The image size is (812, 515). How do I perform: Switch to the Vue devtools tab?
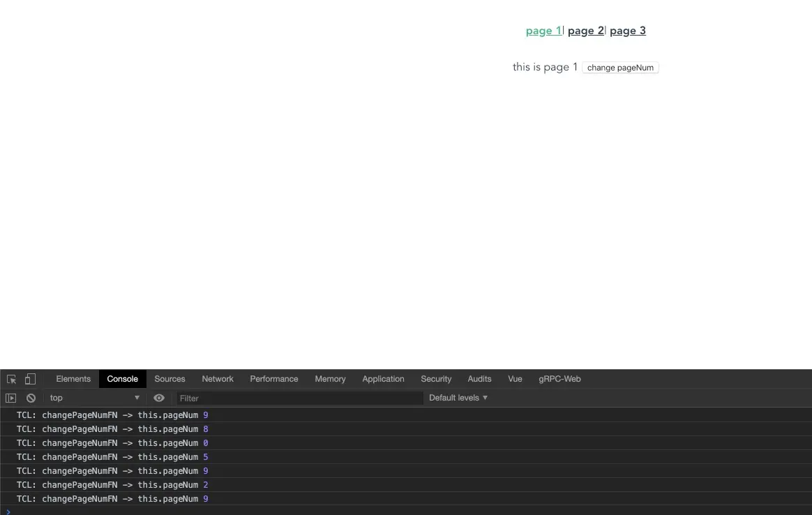(x=515, y=378)
